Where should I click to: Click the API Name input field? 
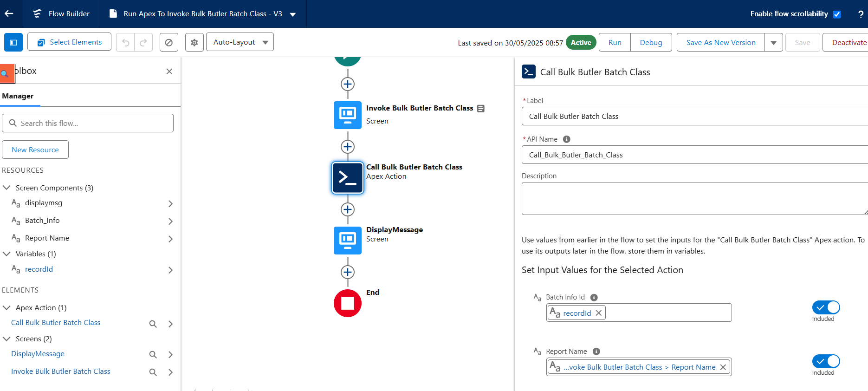tap(694, 155)
